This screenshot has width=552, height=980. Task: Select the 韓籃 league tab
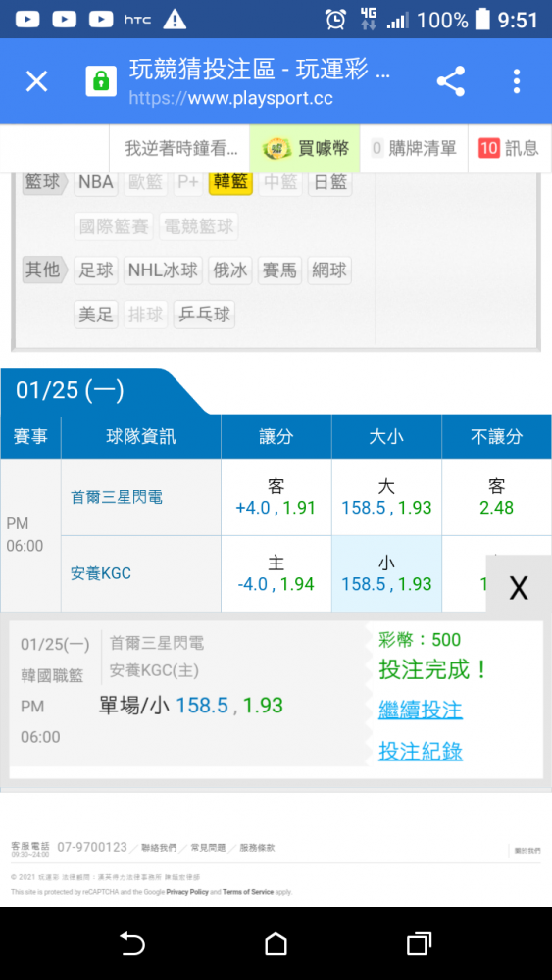230,182
